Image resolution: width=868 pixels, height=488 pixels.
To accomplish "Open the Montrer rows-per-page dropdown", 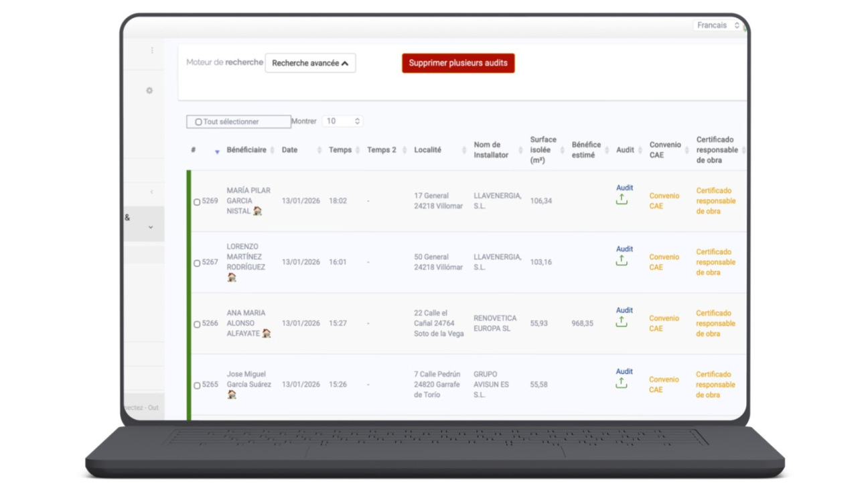I will [342, 121].
